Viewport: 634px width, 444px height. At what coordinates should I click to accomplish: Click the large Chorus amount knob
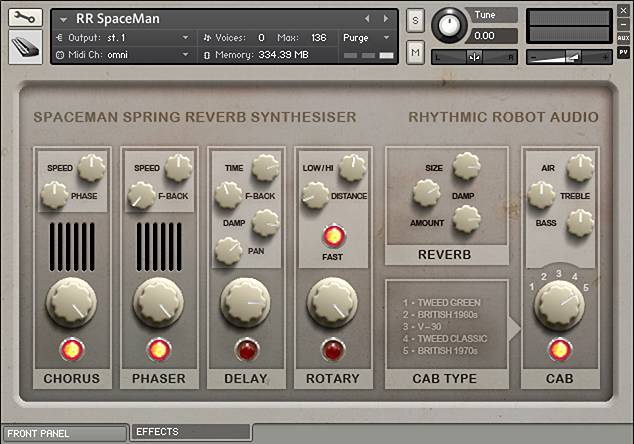coord(72,302)
